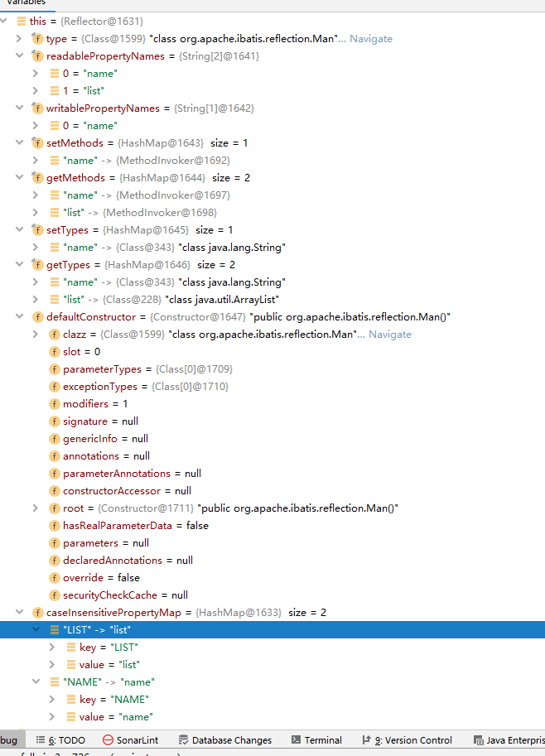The height and width of the screenshot is (756, 545).
Task: Expand the key = "LIST" entry
Action: click(52, 647)
